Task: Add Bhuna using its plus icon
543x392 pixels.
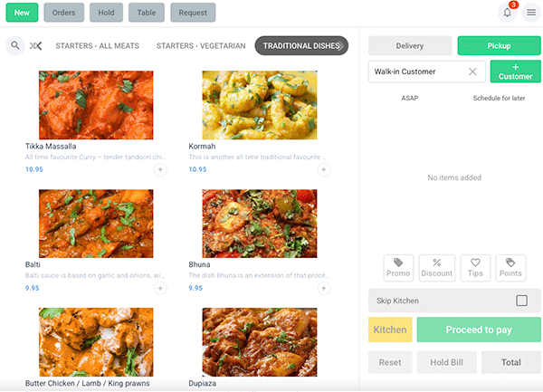Action: pos(324,288)
